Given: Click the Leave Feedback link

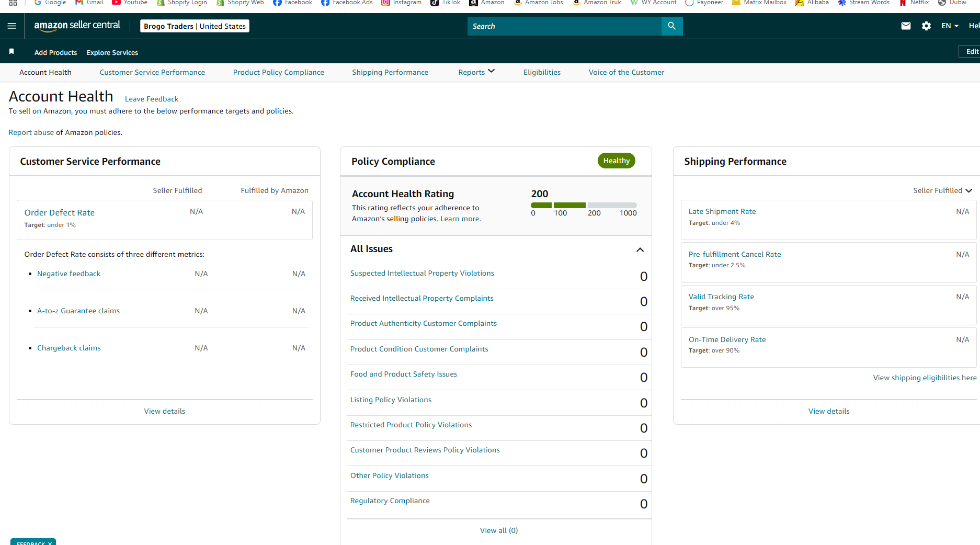Looking at the screenshot, I should 152,99.
